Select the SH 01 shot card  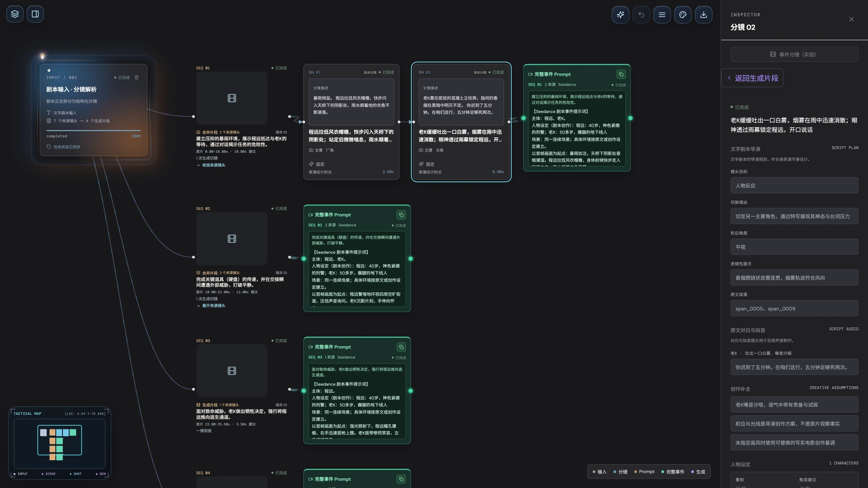351,122
